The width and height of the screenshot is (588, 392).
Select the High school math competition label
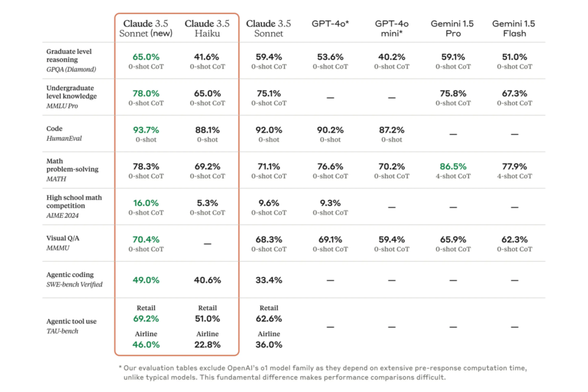click(x=75, y=206)
